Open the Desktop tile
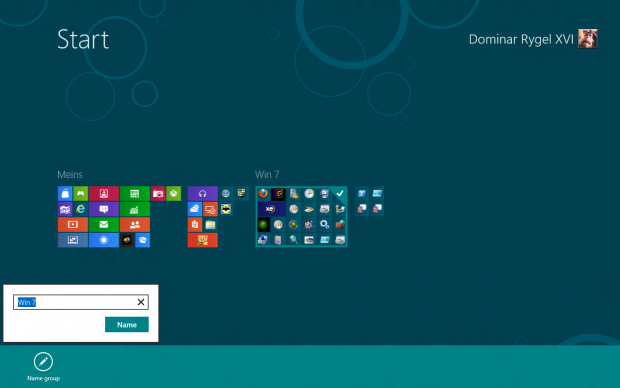 (73, 240)
